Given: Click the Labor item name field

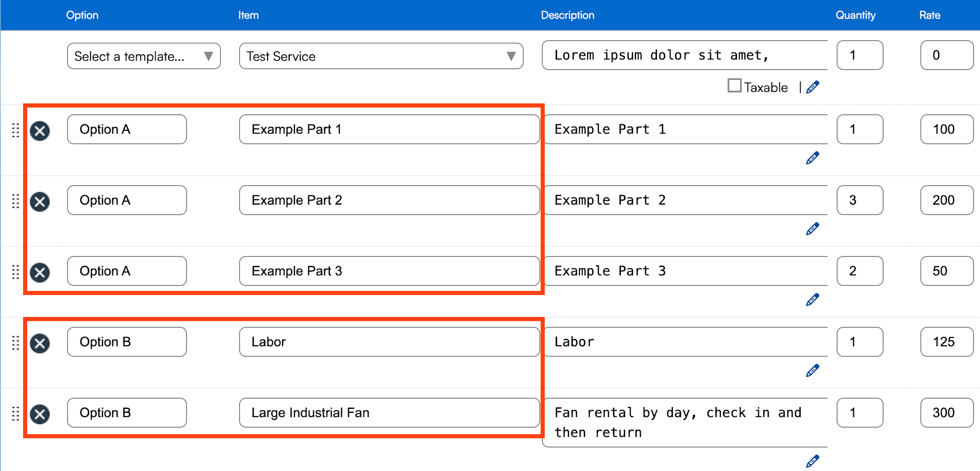Looking at the screenshot, I should click(x=389, y=342).
